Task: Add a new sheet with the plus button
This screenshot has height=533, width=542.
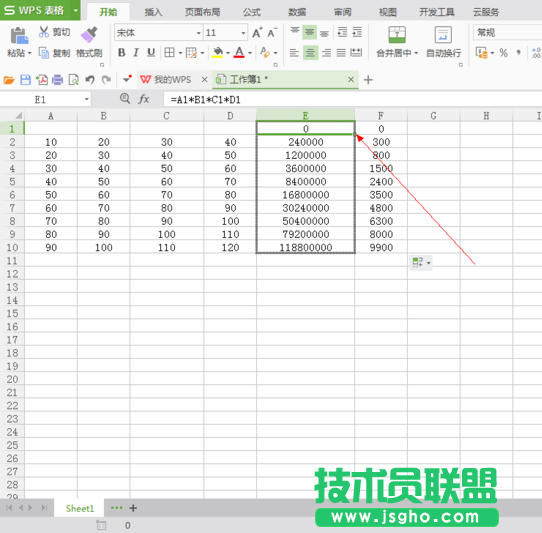Action: [x=133, y=508]
